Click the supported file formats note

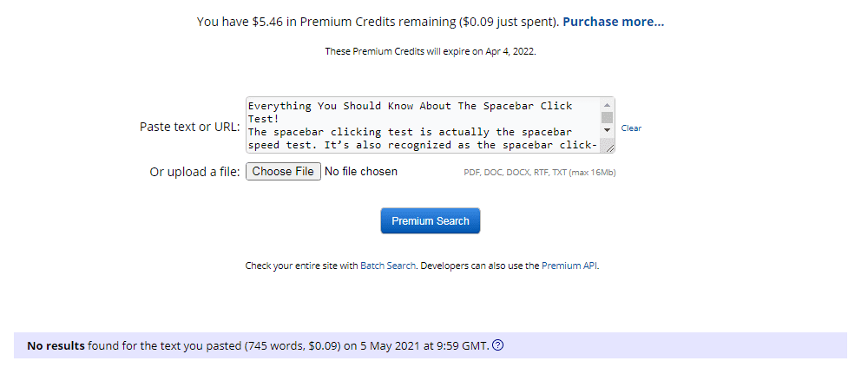pyautogui.click(x=540, y=173)
